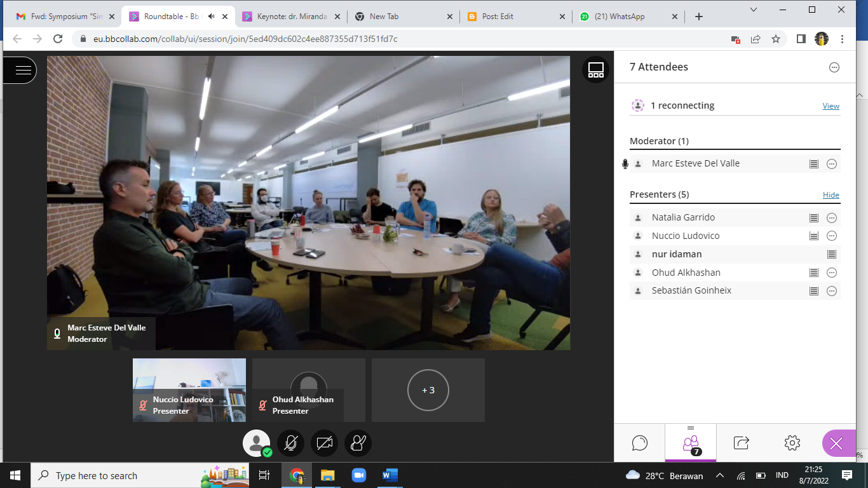Open Word from the taskbar
The image size is (868, 488).
[390, 475]
